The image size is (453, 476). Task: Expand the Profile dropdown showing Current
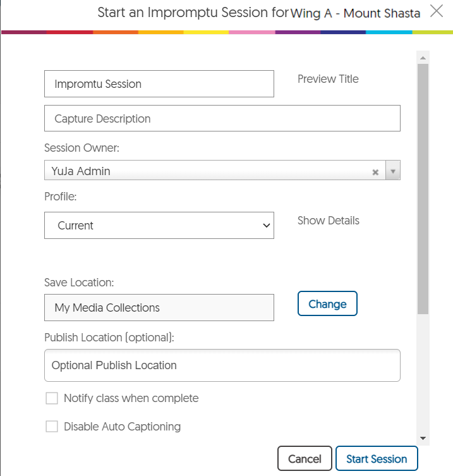pos(159,226)
